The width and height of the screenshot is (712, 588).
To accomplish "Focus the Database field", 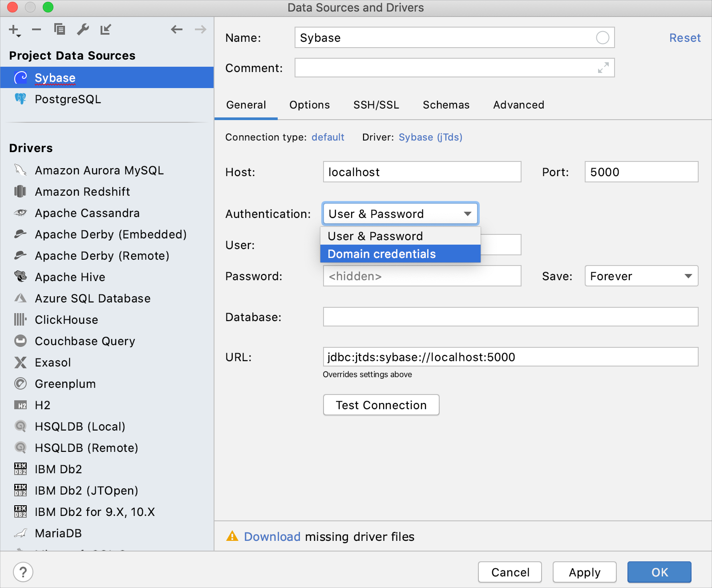I will pyautogui.click(x=510, y=317).
